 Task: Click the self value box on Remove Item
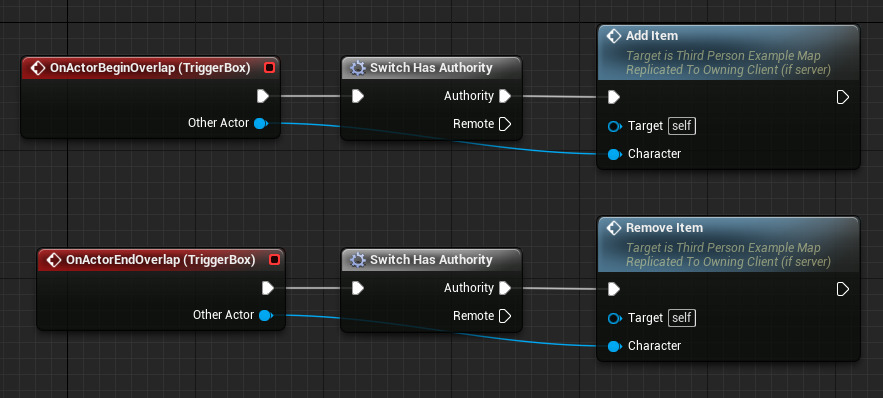pyautogui.click(x=682, y=317)
